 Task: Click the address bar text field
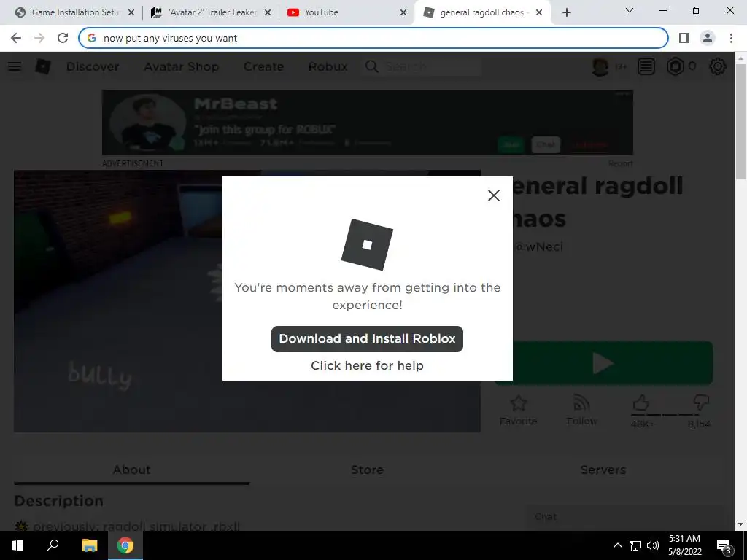[x=373, y=38]
